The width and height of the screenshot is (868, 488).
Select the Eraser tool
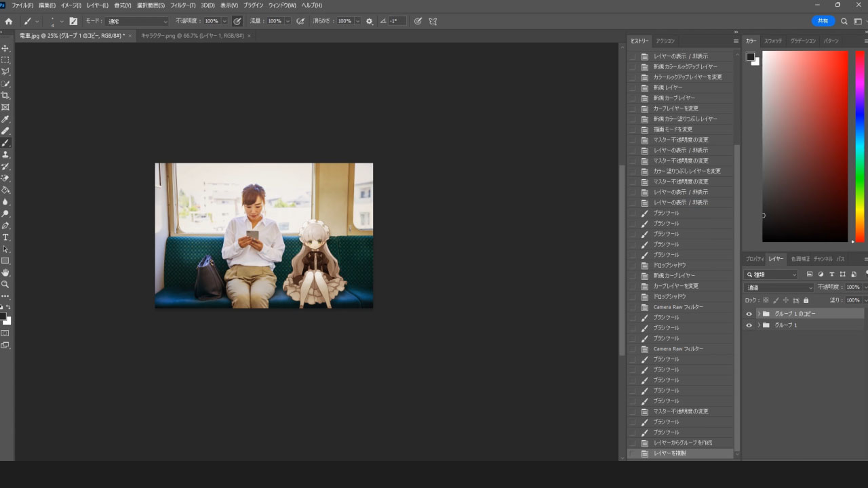click(x=5, y=178)
